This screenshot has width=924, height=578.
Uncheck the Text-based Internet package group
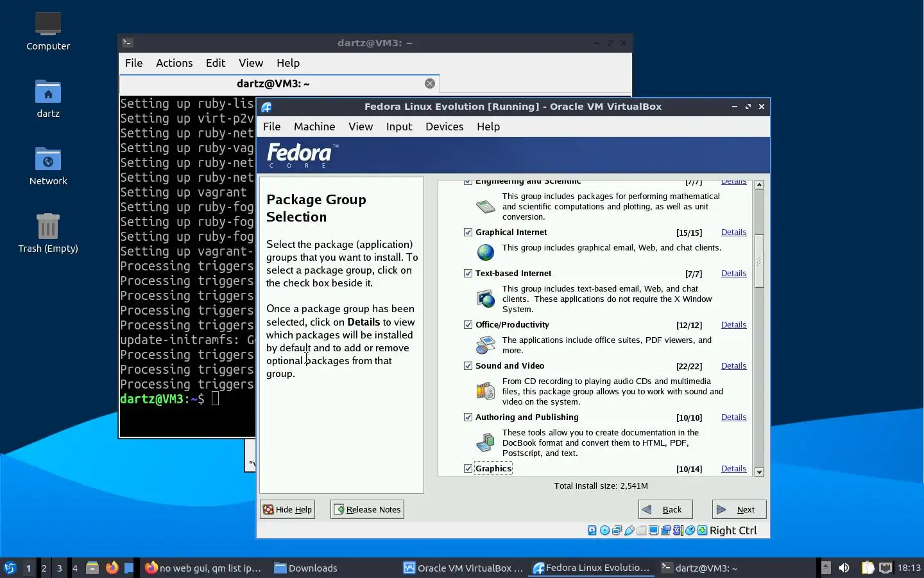point(468,273)
